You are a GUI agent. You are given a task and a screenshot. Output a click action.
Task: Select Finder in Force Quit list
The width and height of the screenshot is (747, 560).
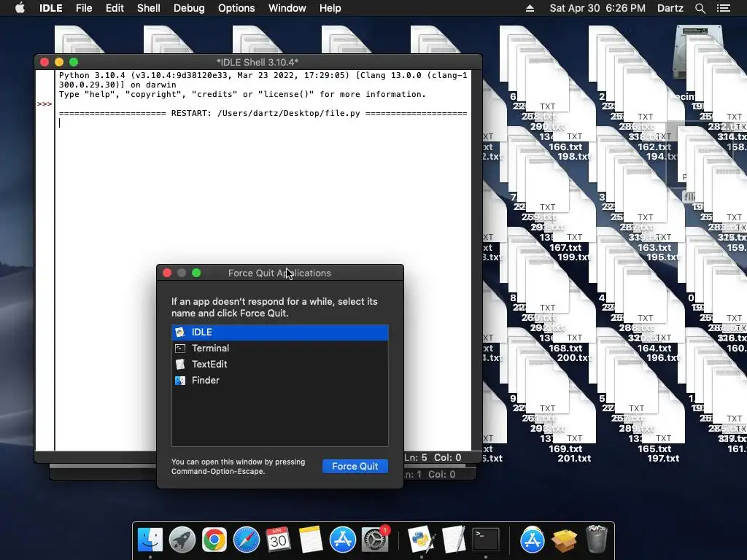point(280,381)
